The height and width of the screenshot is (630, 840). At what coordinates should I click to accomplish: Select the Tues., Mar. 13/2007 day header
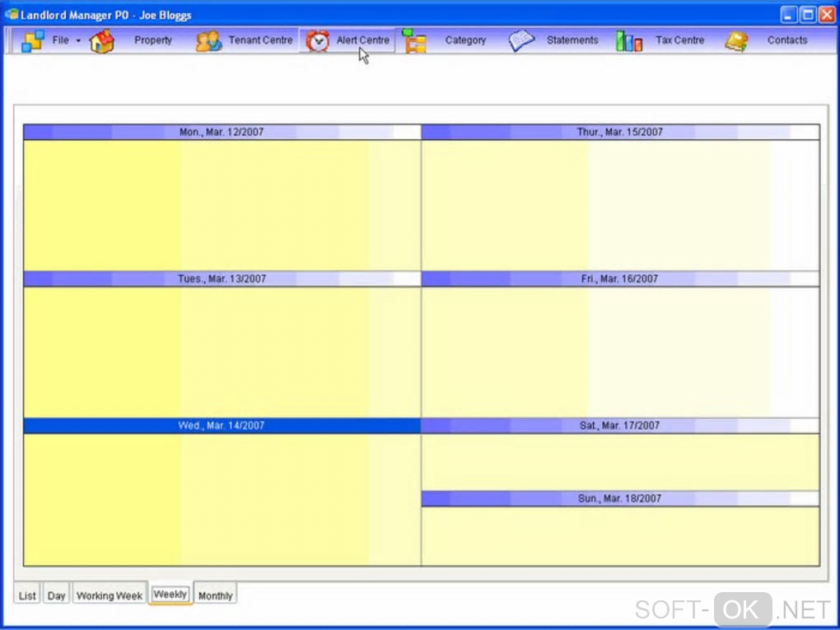pos(222,278)
